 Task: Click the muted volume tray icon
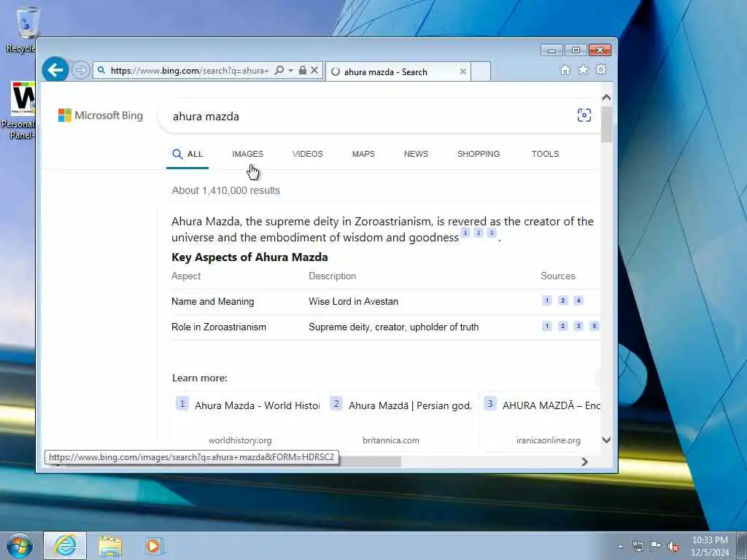pos(673,546)
